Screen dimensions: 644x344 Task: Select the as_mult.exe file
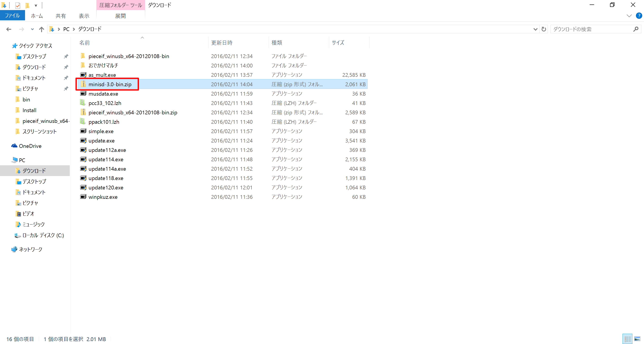102,75
